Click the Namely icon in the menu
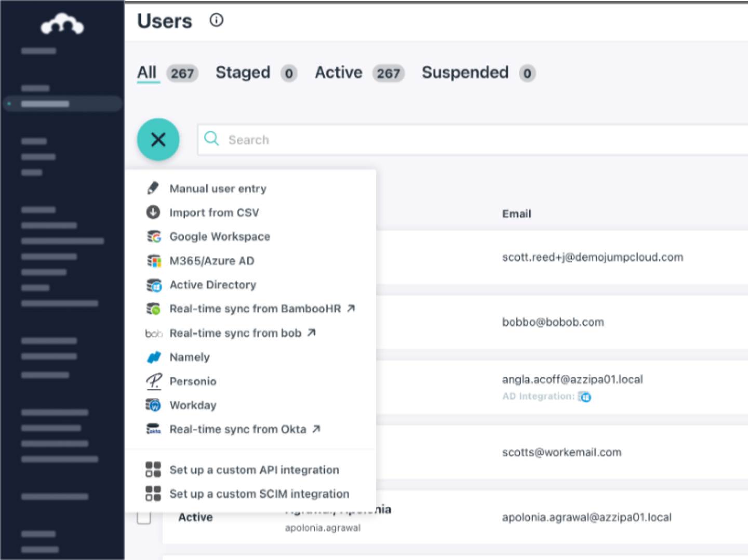The width and height of the screenshot is (748, 560). 154,357
